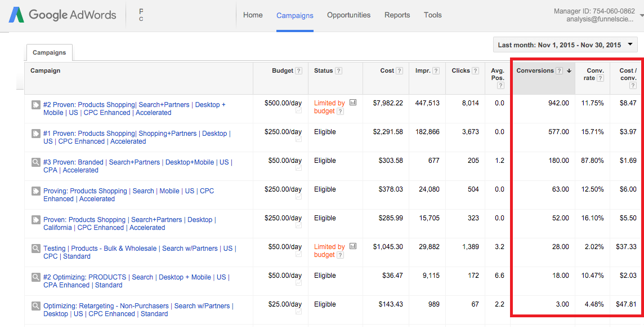Edit $500.00/day budget value
The height and width of the screenshot is (328, 644).
(283, 103)
